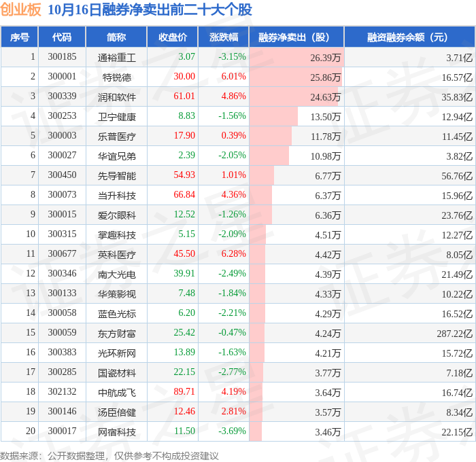Click closing price 61.01

(x=184, y=96)
